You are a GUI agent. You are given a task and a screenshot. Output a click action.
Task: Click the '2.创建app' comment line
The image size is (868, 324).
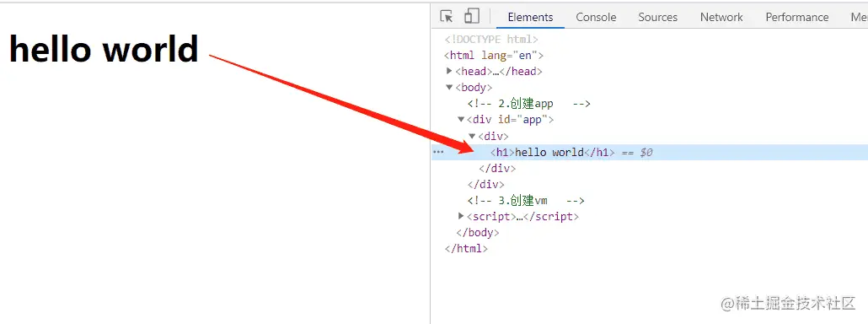coord(528,104)
